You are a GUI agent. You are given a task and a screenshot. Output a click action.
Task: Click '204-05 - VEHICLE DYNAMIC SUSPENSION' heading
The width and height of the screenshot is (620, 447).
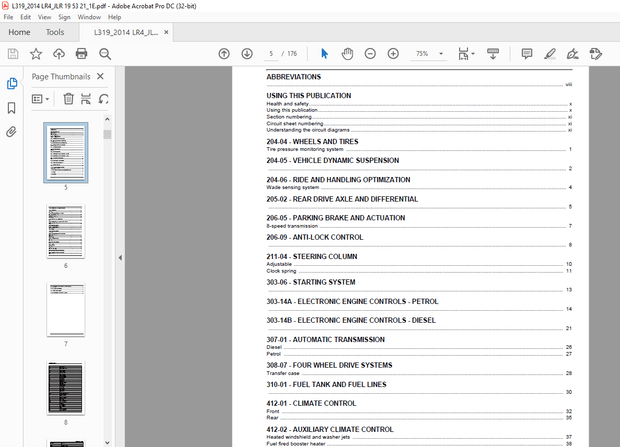point(333,160)
